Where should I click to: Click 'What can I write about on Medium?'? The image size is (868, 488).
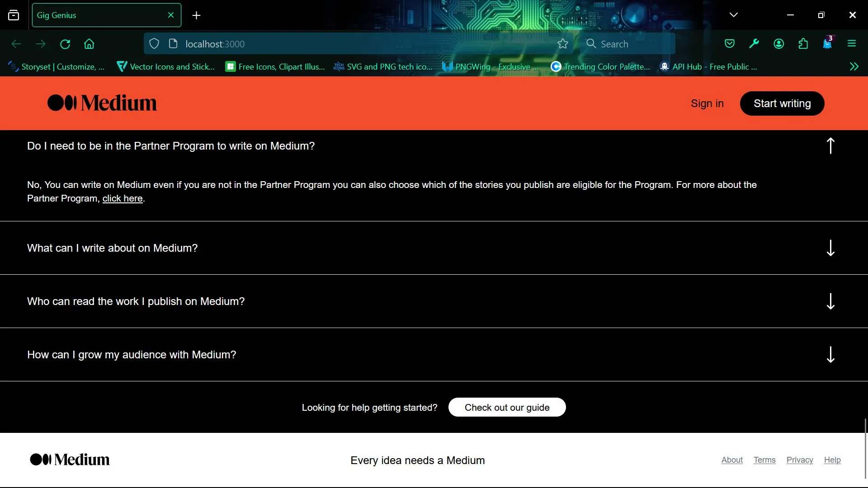[x=113, y=248]
